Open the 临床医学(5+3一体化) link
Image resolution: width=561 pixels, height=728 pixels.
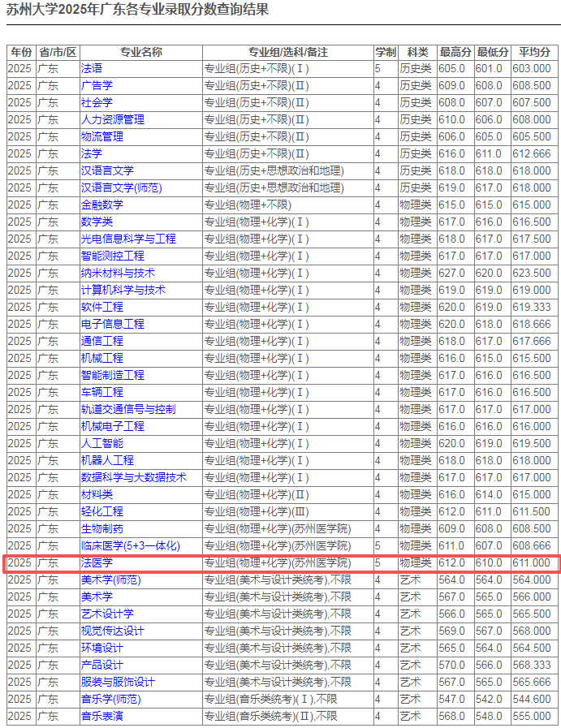click(130, 545)
